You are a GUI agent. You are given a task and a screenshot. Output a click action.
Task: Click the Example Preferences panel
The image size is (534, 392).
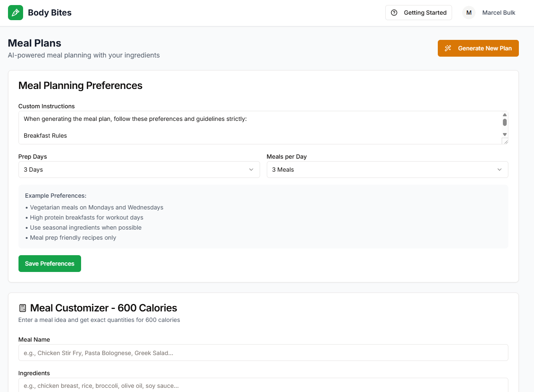pyautogui.click(x=263, y=217)
